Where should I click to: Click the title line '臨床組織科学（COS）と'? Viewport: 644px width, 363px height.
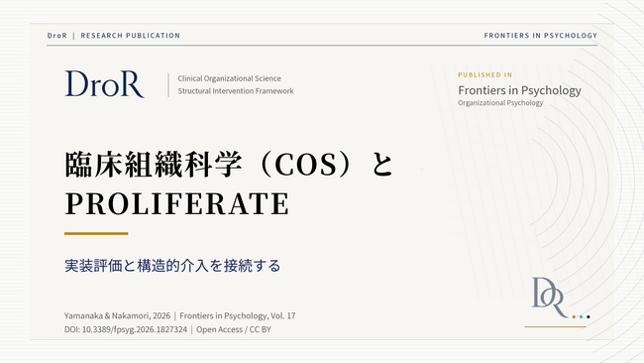click(229, 165)
